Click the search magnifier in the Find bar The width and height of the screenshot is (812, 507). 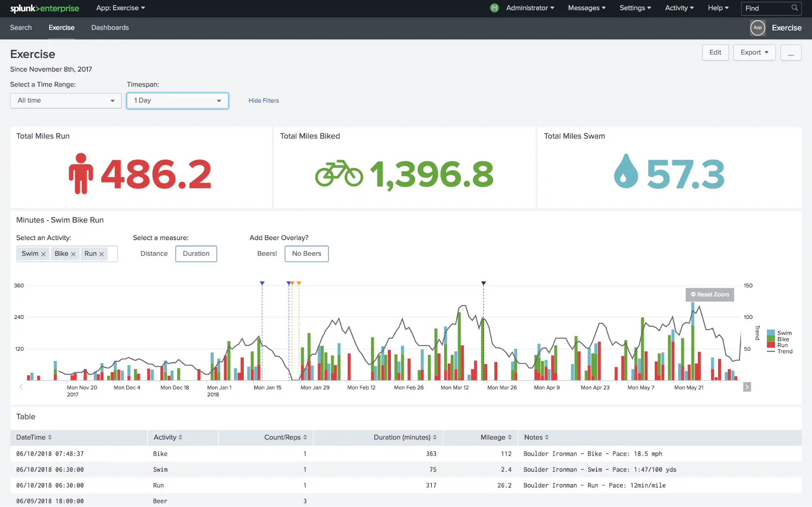point(795,8)
